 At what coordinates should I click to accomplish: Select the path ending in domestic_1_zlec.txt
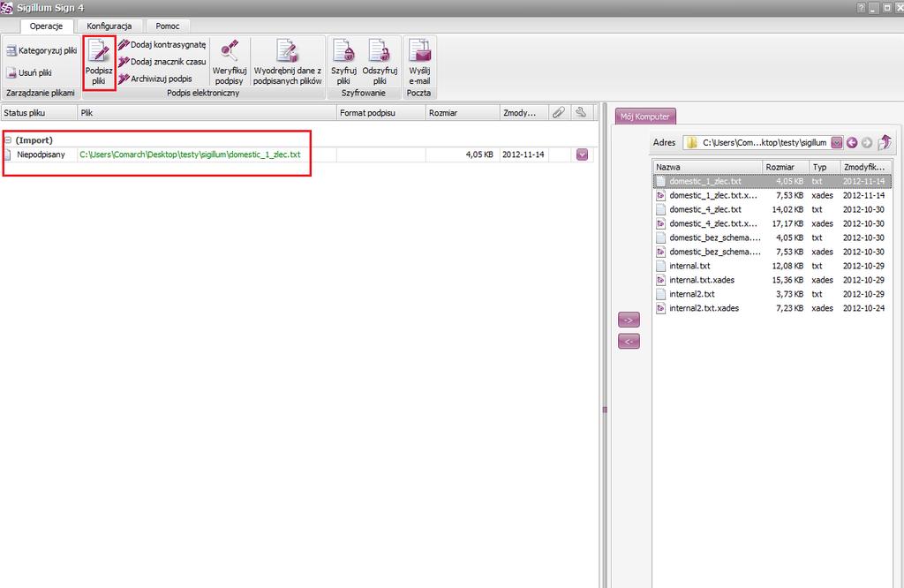(190, 155)
